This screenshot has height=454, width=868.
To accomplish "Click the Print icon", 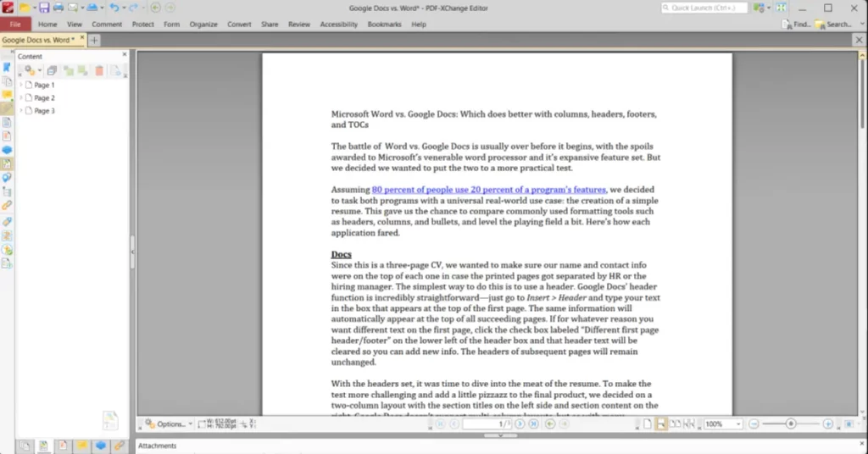I will pos(58,8).
